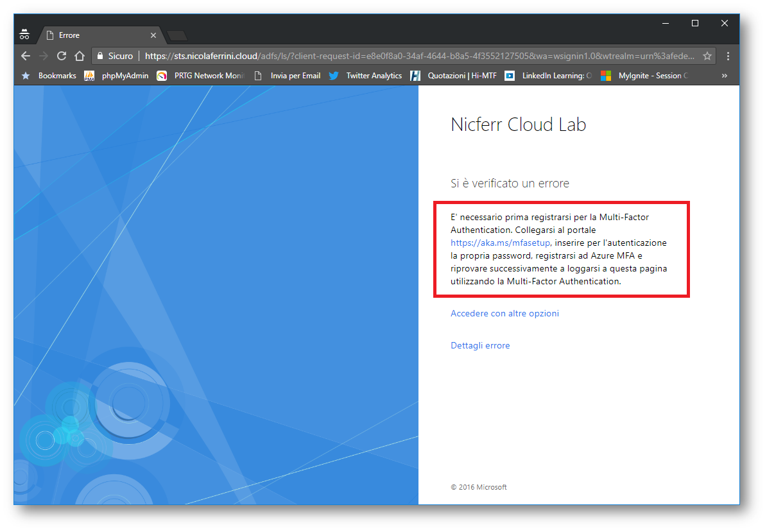Select the Errore browser tab

[x=101, y=35]
